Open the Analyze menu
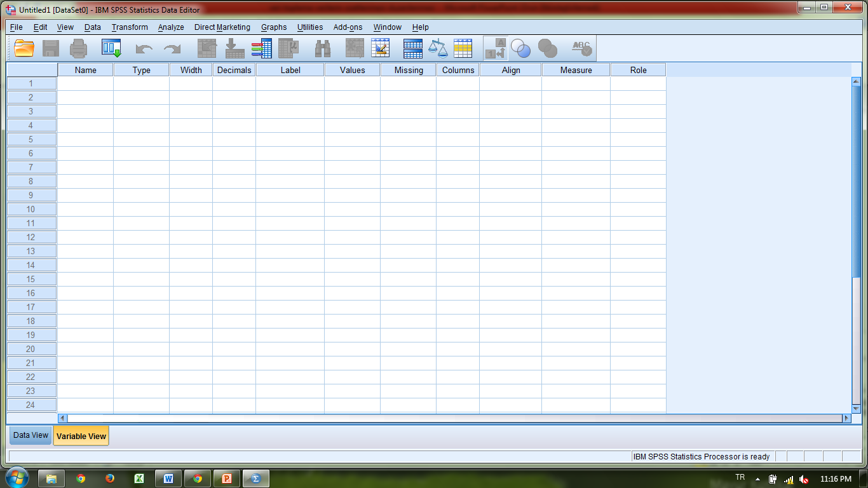Screen dimensions: 868x488 [x=171, y=27]
